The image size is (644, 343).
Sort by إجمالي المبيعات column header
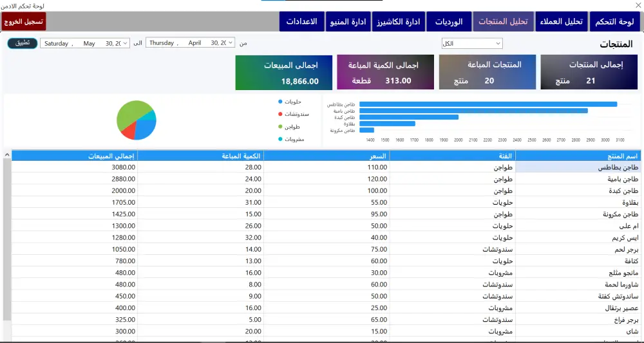click(74, 156)
